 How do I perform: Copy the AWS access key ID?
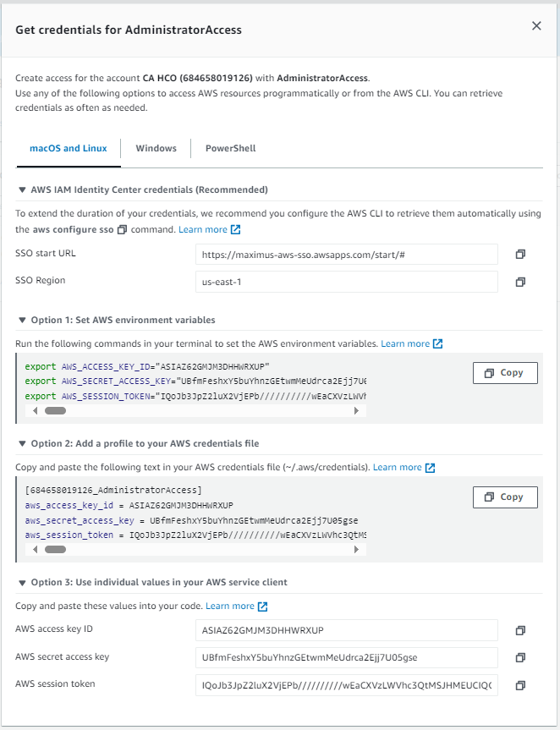(520, 630)
